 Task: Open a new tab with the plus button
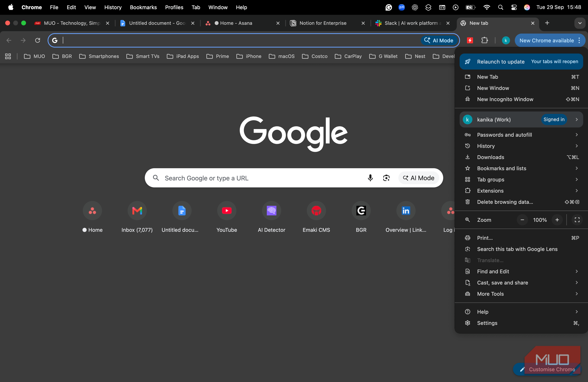click(547, 23)
